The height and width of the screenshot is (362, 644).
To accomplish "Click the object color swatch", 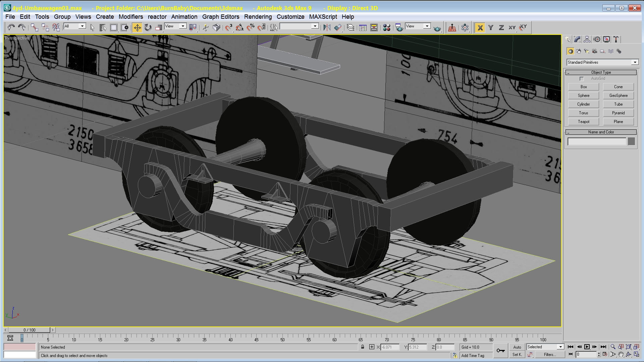I will [631, 141].
